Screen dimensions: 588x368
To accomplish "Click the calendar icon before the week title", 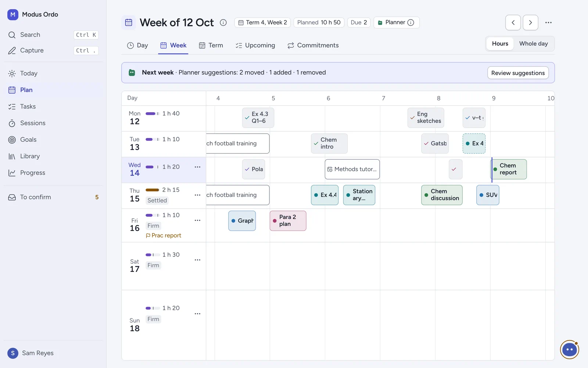I will (x=129, y=22).
